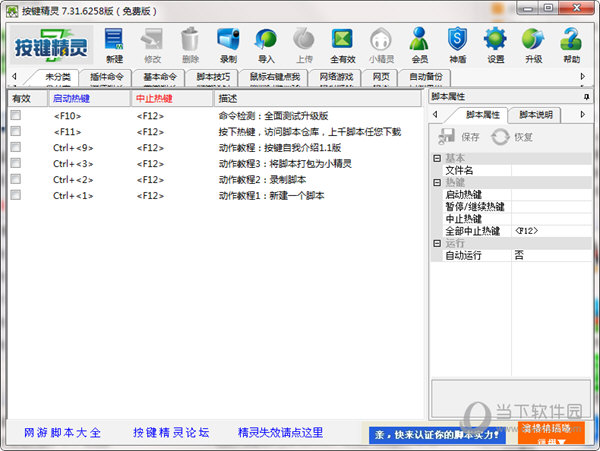600x451 pixels.
Task: Select the 动作教程2：录制脚本 row
Action: point(215,179)
